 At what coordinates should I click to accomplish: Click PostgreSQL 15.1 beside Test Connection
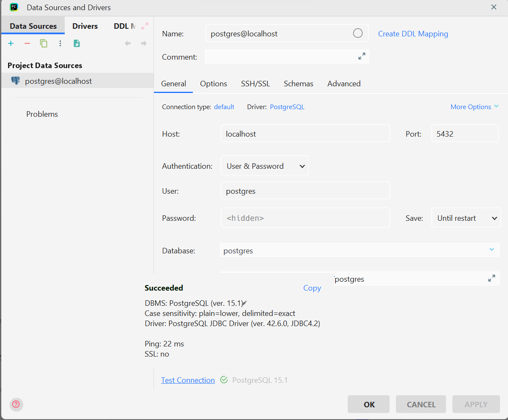coord(260,380)
